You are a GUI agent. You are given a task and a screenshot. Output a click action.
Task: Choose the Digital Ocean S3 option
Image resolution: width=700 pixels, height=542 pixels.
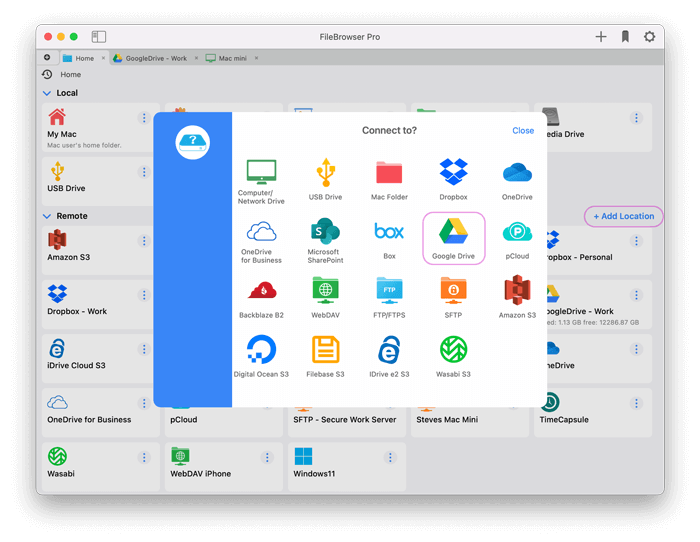point(261,352)
